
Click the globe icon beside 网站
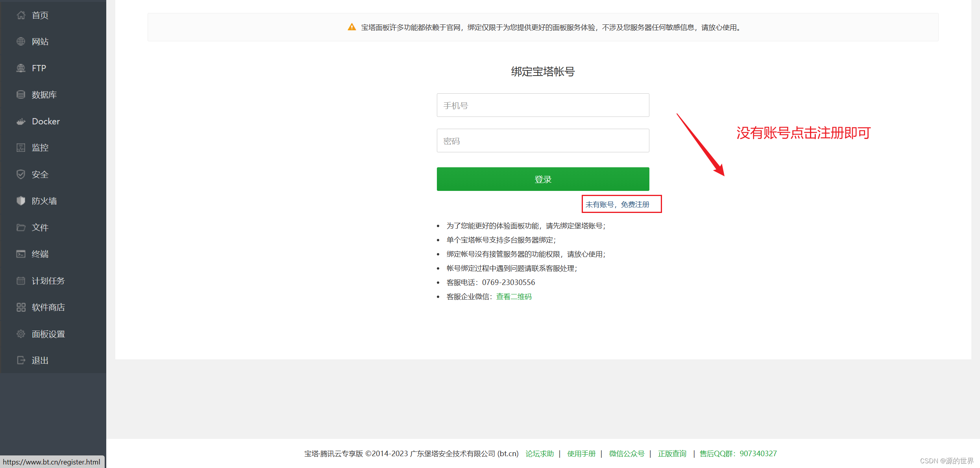coord(21,41)
